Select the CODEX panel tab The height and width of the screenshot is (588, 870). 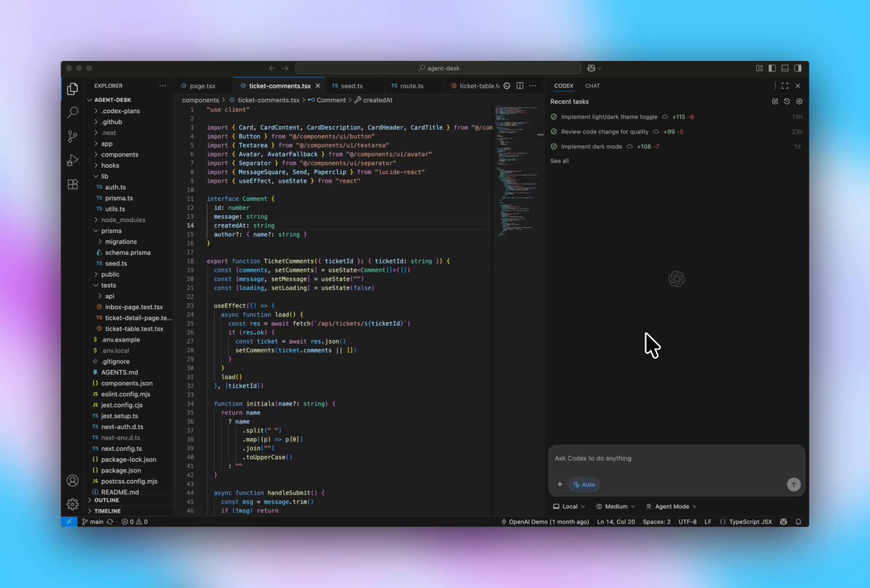click(x=563, y=86)
